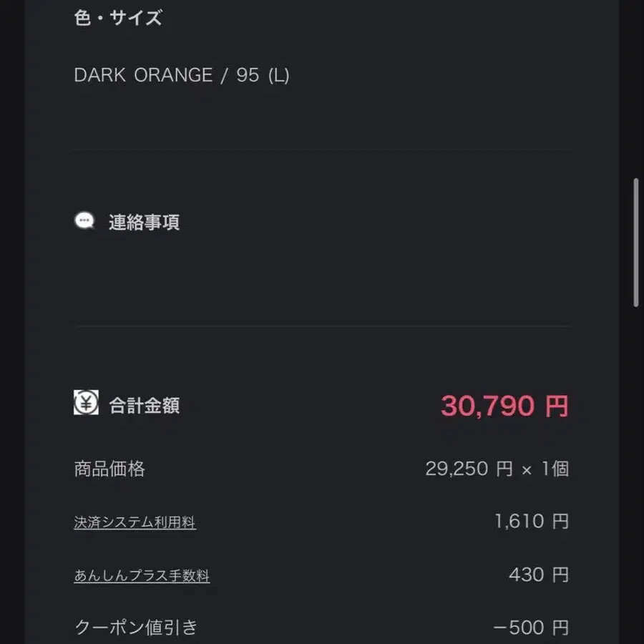The image size is (644, 644).
Task: Select the 色・サイズ section header
Action: [119, 18]
